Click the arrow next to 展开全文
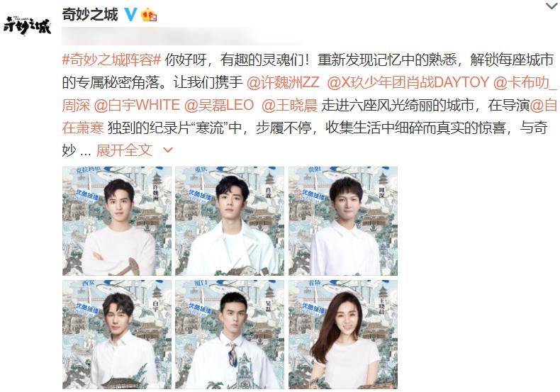Image resolution: width=560 pixels, height=392 pixels. [x=168, y=150]
